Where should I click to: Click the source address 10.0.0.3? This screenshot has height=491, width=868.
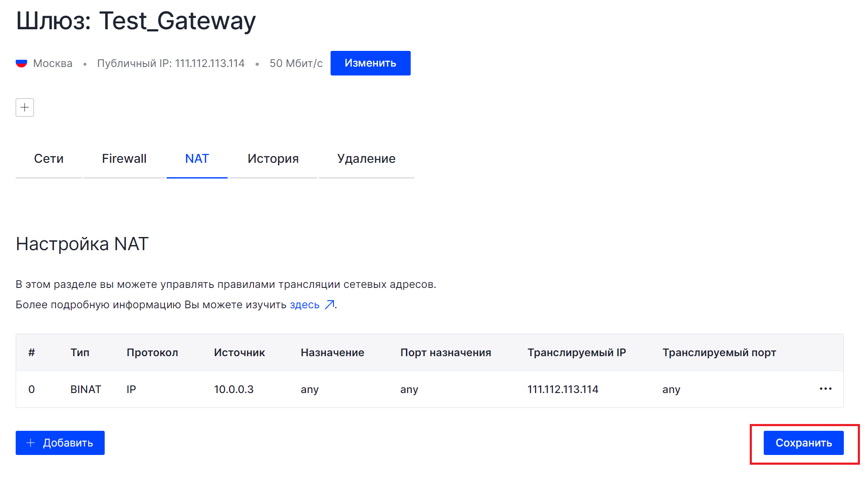[x=234, y=389]
